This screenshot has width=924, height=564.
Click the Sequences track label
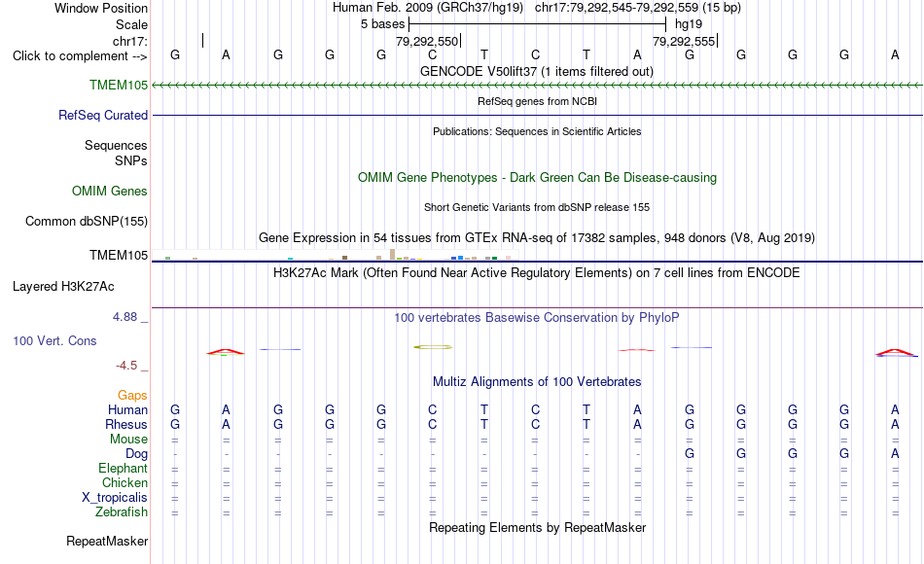point(116,145)
